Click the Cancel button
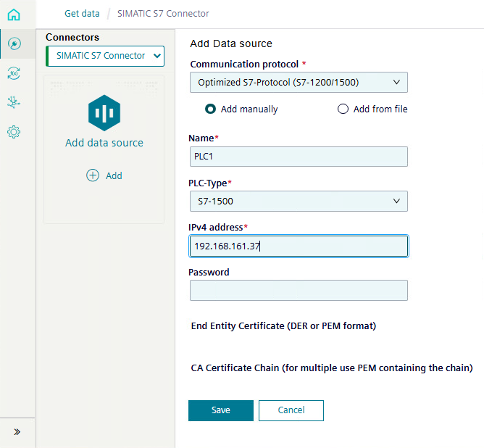The image size is (484, 448). (x=291, y=410)
